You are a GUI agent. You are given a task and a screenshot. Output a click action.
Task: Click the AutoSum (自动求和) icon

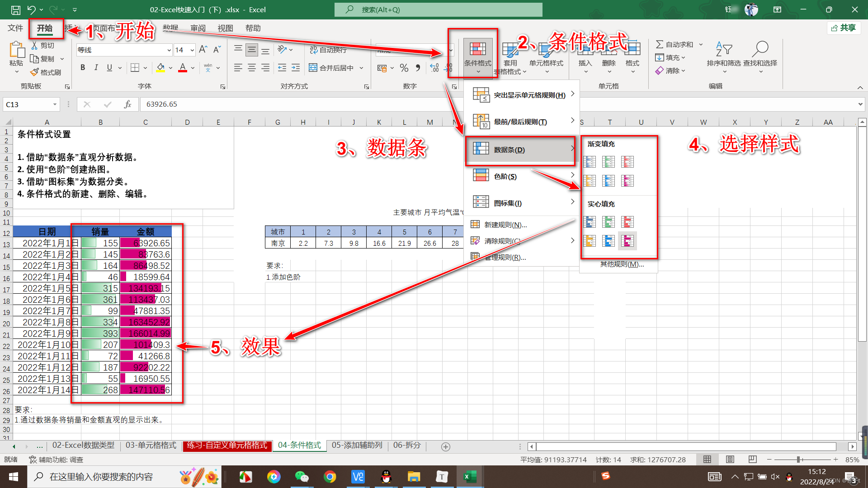(x=660, y=44)
